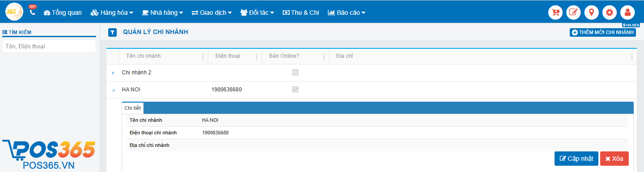Click the user account icon
The image size is (644, 172).
[x=627, y=13]
